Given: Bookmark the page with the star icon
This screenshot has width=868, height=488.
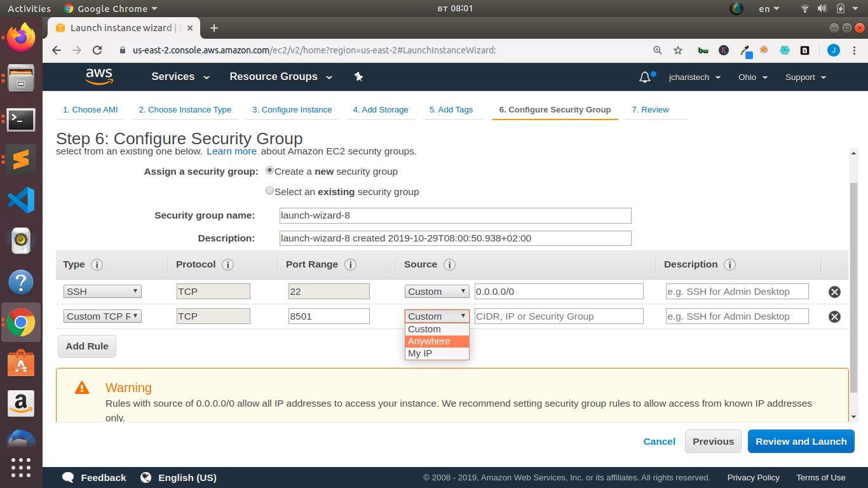Looking at the screenshot, I should click(678, 50).
